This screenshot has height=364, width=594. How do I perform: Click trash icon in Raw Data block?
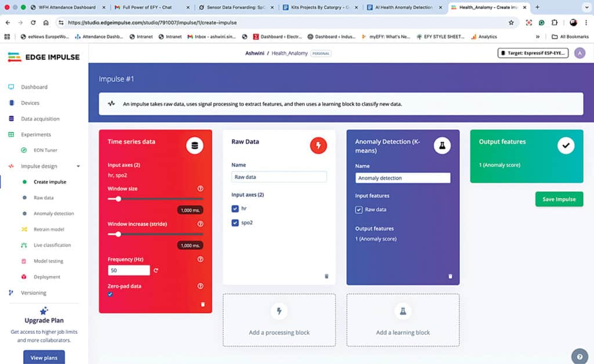pos(327,276)
